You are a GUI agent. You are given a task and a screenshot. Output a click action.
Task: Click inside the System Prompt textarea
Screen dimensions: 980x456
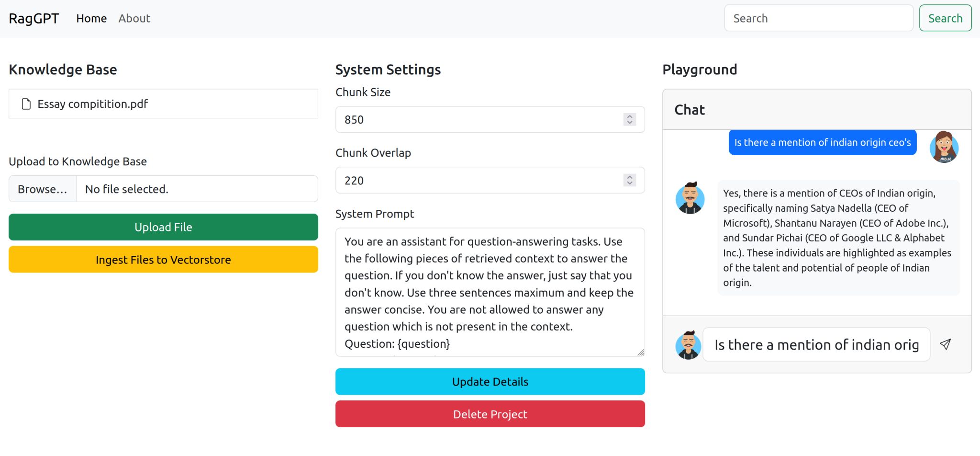click(x=488, y=292)
